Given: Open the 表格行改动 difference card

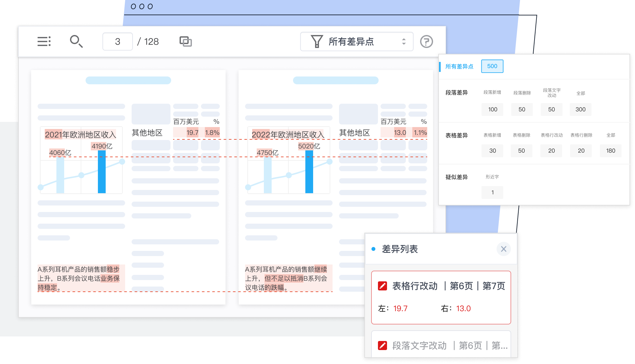Looking at the screenshot, I should tap(441, 297).
